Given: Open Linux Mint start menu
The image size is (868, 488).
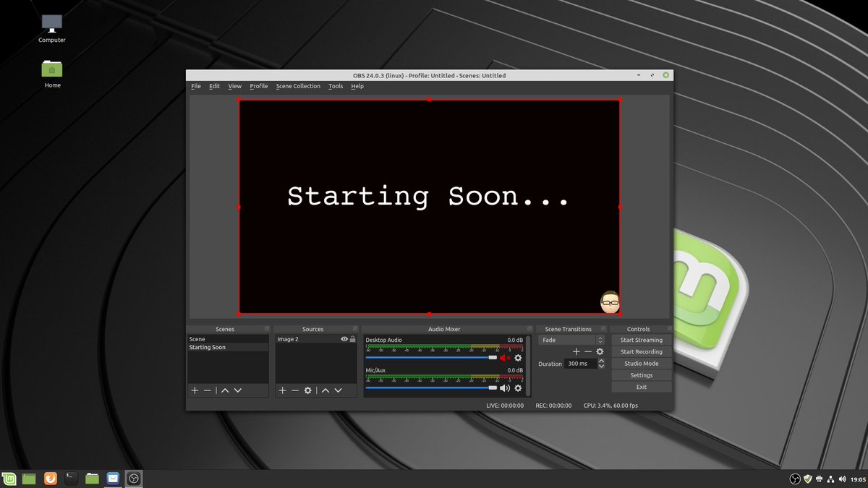Looking at the screenshot, I should (9, 479).
